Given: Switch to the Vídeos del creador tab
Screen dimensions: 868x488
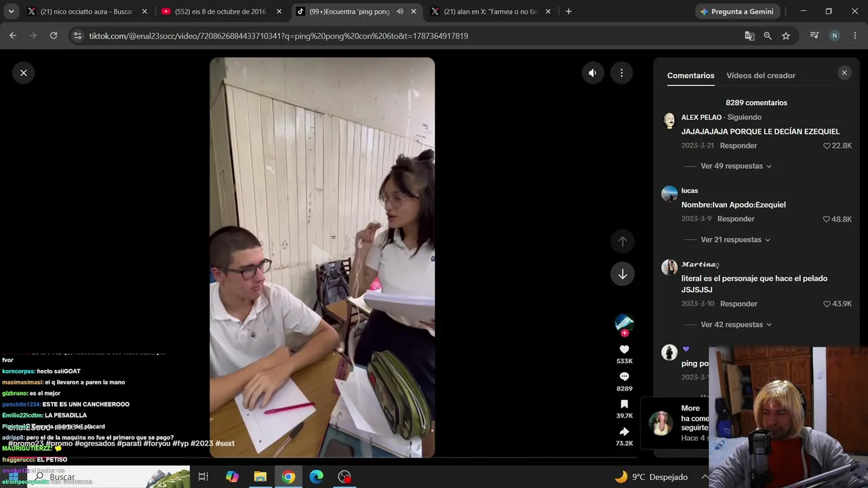Looking at the screenshot, I should coord(761,75).
